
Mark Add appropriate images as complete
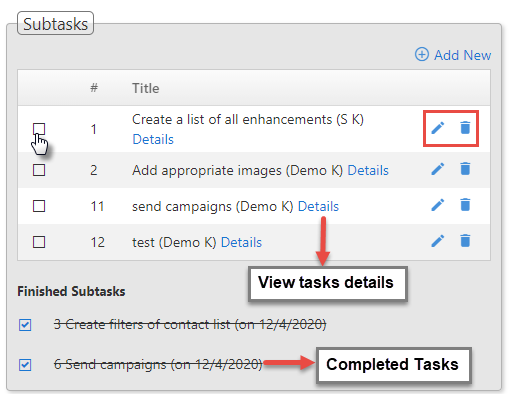(x=39, y=170)
